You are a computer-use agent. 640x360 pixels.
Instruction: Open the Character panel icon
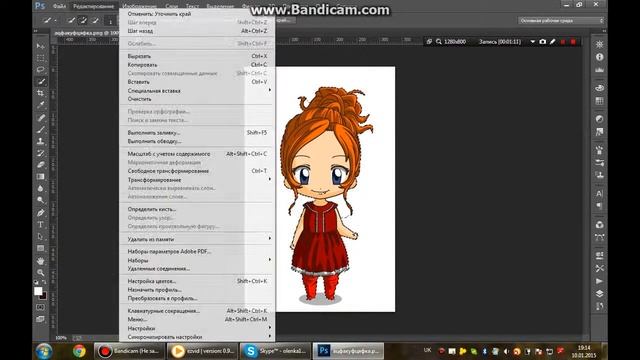(599, 193)
